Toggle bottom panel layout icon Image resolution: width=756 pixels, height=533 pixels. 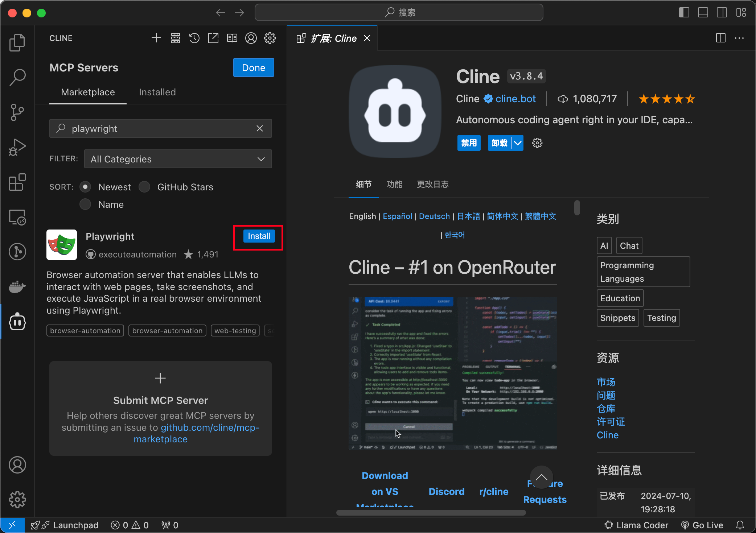[x=703, y=13]
